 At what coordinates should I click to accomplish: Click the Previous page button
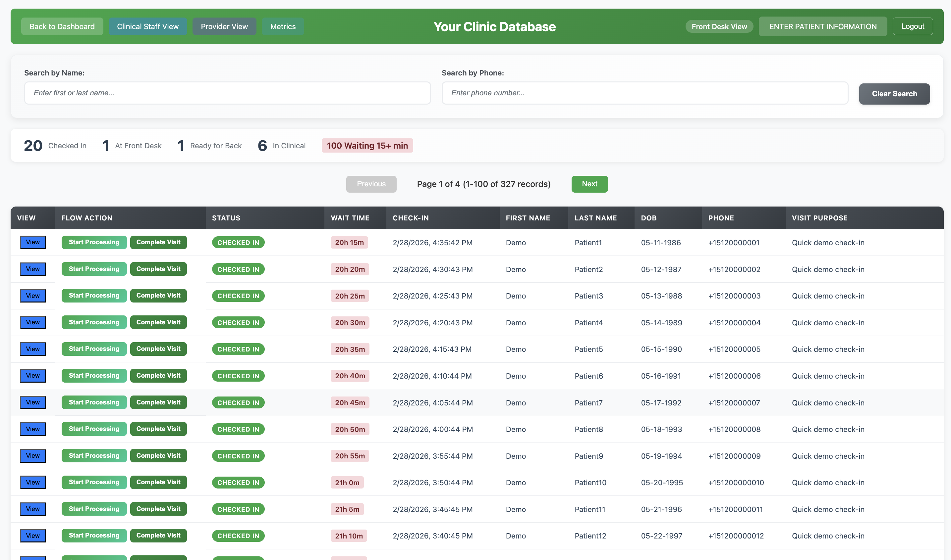pyautogui.click(x=371, y=184)
